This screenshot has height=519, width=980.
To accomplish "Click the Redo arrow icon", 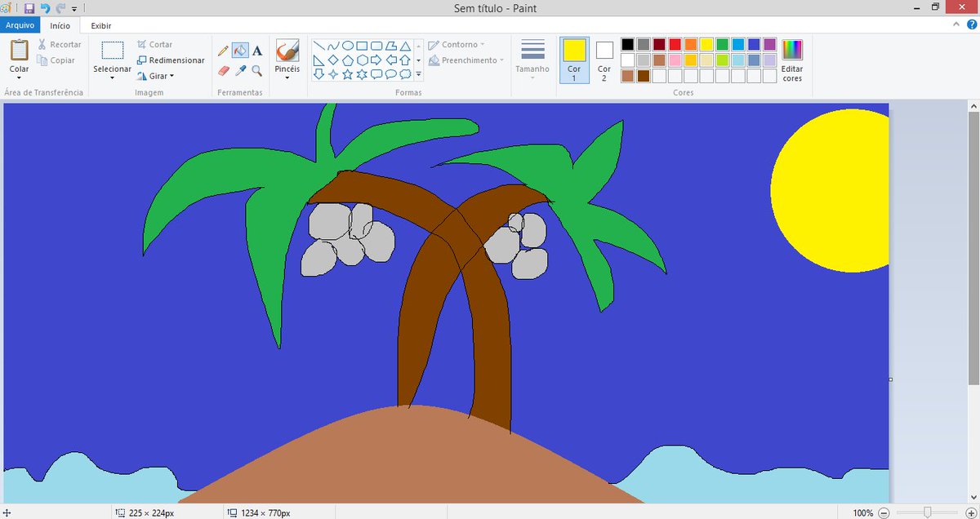I will point(60,8).
